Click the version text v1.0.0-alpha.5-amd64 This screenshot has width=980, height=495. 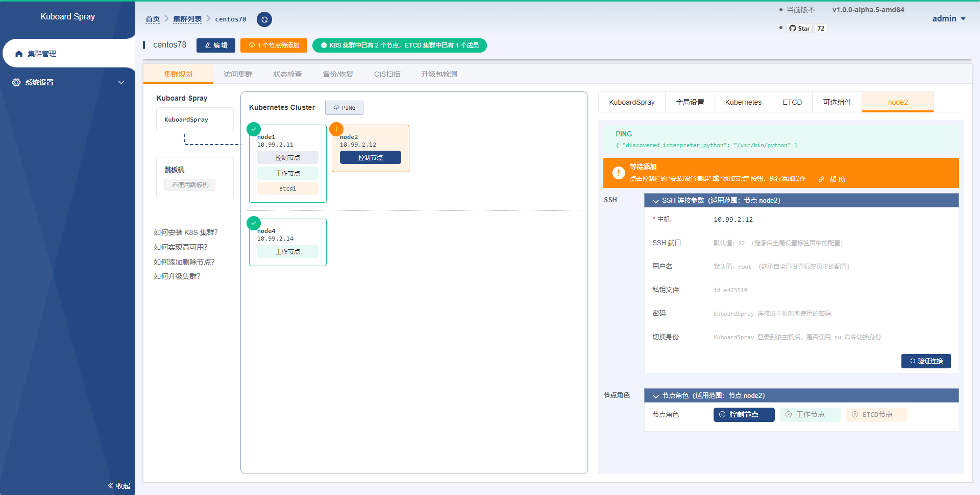(x=868, y=10)
